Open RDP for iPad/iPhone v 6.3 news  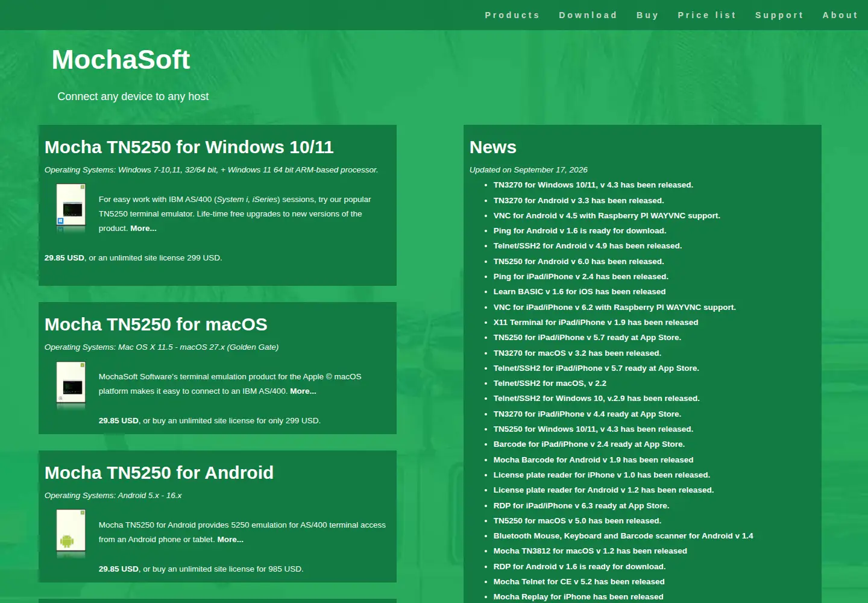582,506
